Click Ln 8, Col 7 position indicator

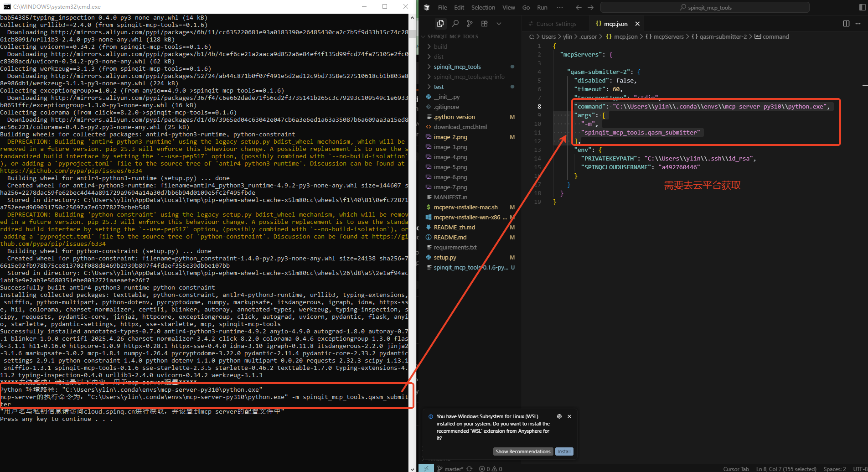(786, 469)
